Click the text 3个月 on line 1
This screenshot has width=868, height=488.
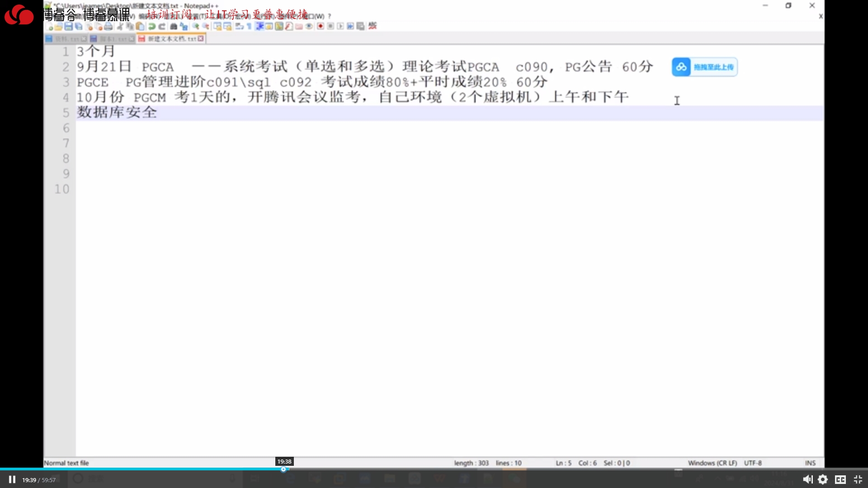96,51
